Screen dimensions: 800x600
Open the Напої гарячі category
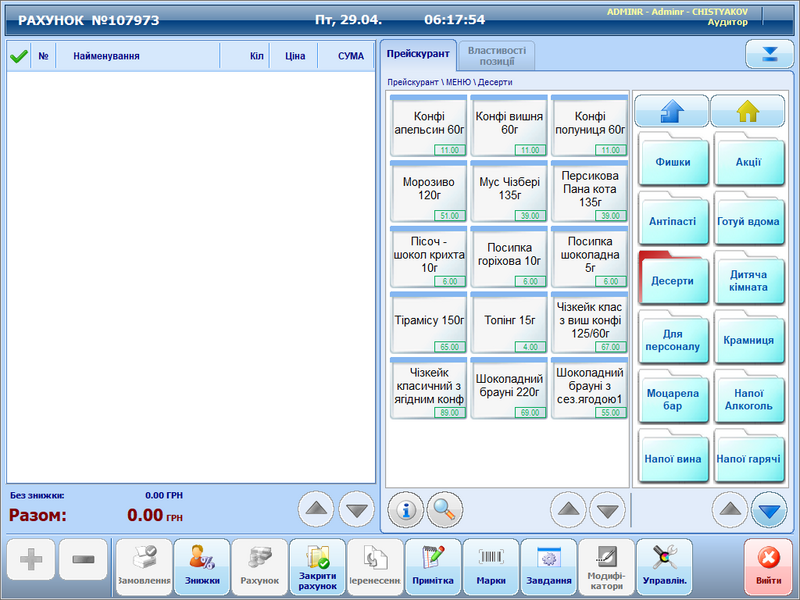coord(748,460)
